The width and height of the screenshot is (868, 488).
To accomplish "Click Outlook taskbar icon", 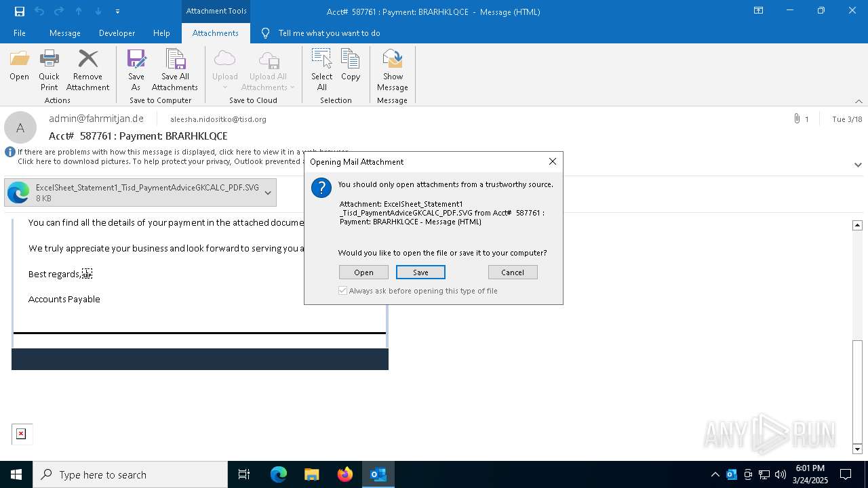I will point(378,474).
